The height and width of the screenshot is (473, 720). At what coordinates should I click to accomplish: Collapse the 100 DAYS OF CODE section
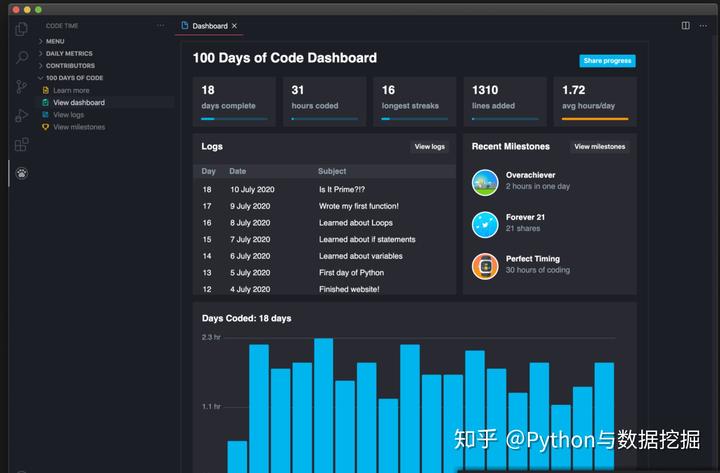click(74, 77)
